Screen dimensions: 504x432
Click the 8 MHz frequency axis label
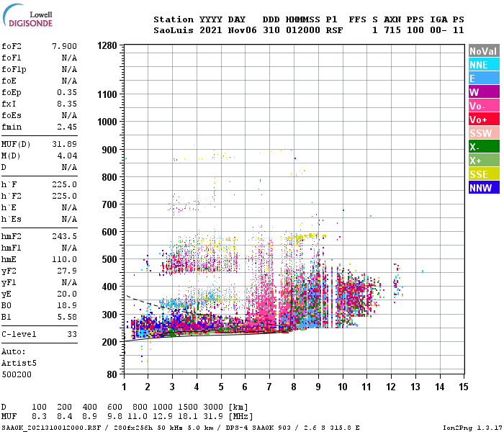click(294, 387)
